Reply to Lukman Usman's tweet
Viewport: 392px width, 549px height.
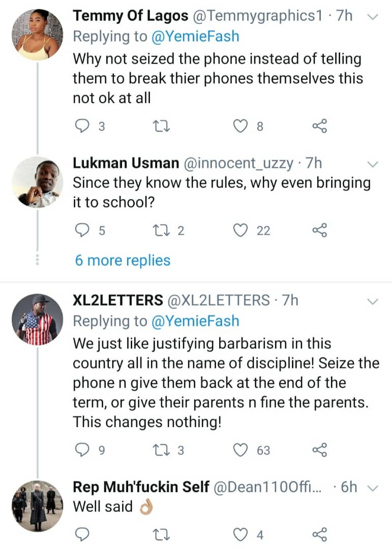pos(81,231)
